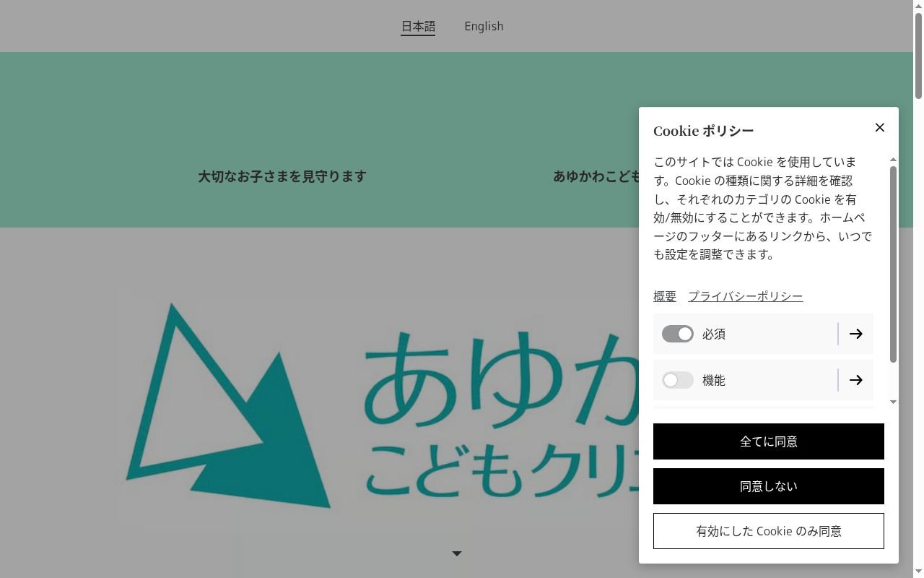Viewport: 924px width, 578px height.
Task: Click the clinic logo image
Action: click(x=378, y=408)
